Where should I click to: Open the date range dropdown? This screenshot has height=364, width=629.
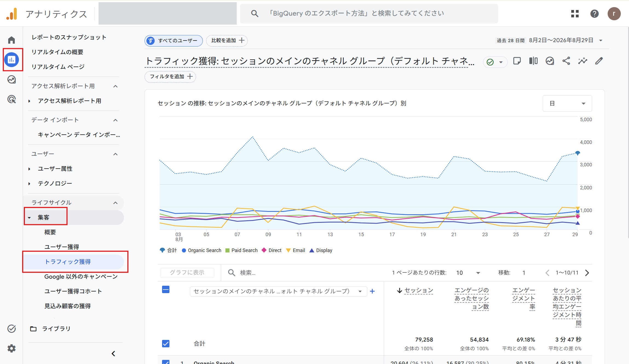tap(550, 40)
